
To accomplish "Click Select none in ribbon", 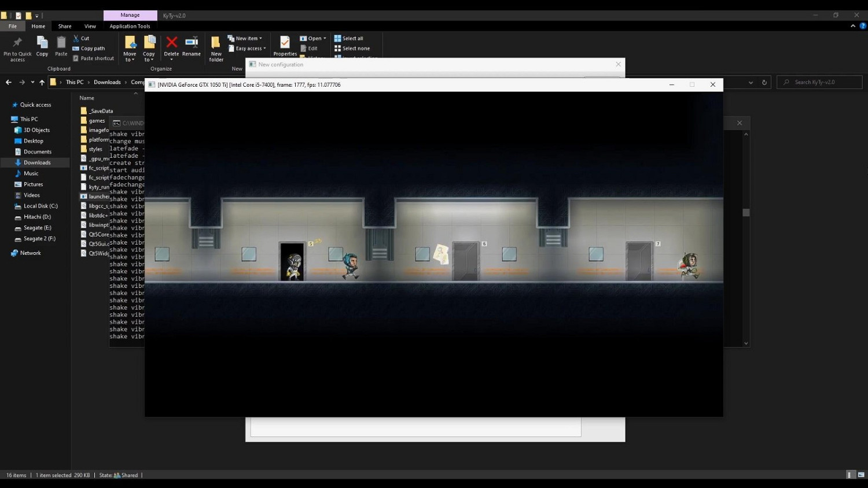I will point(352,49).
